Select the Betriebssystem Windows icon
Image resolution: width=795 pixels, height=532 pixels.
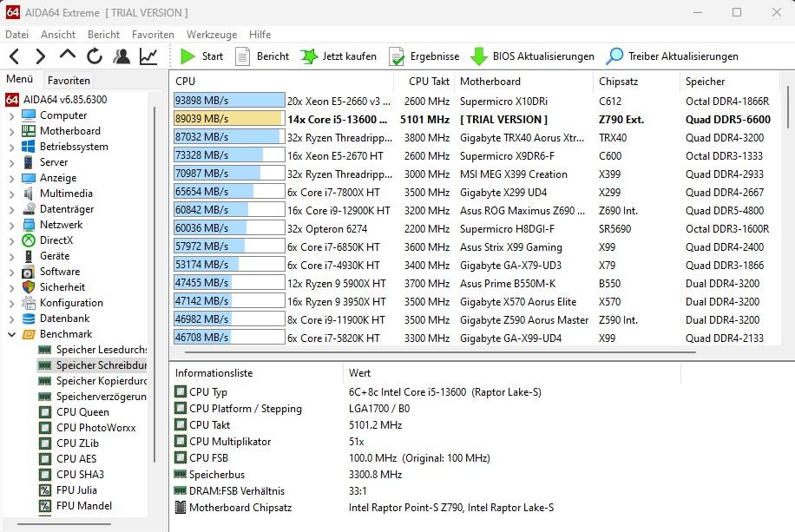[x=29, y=147]
